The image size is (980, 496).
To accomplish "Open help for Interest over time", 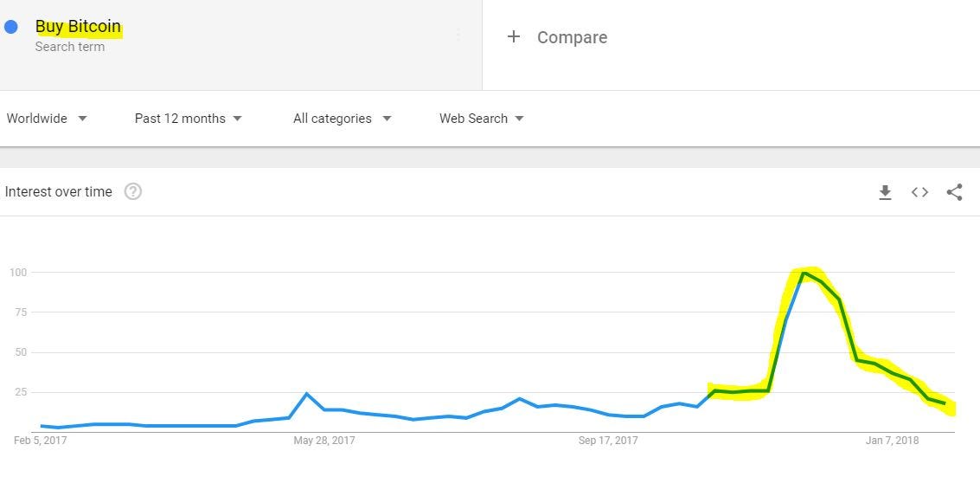I will (133, 191).
